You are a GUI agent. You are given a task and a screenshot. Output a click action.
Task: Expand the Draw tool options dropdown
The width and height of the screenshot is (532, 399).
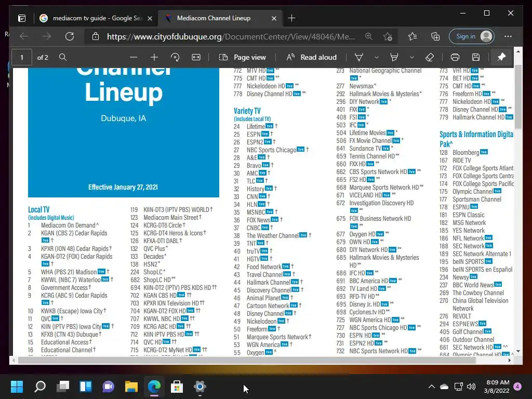(x=376, y=57)
